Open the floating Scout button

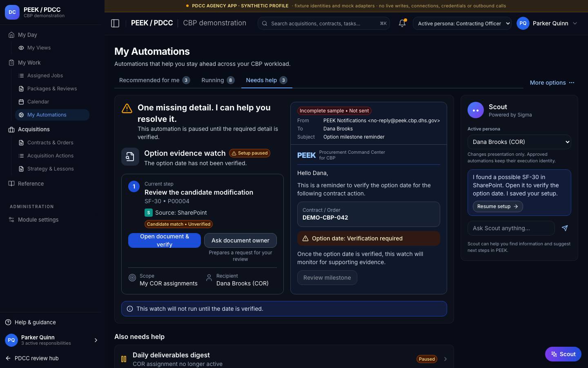click(563, 354)
